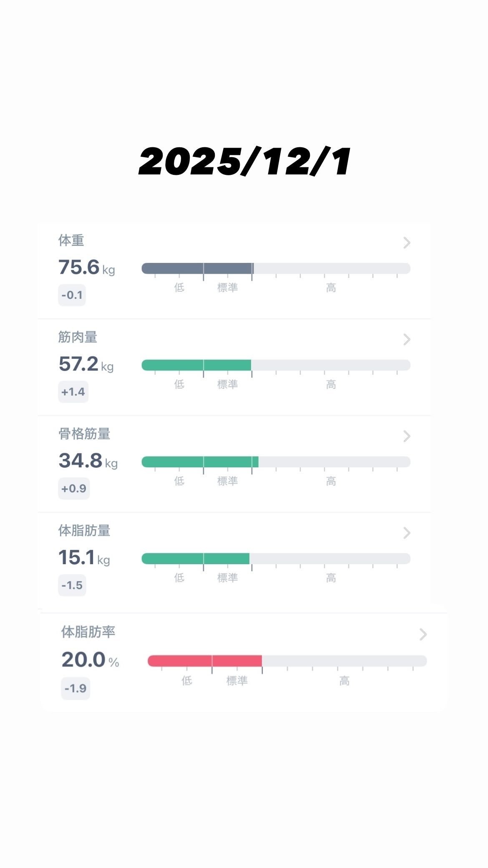Select the 筋肉量 label

pyautogui.click(x=78, y=337)
